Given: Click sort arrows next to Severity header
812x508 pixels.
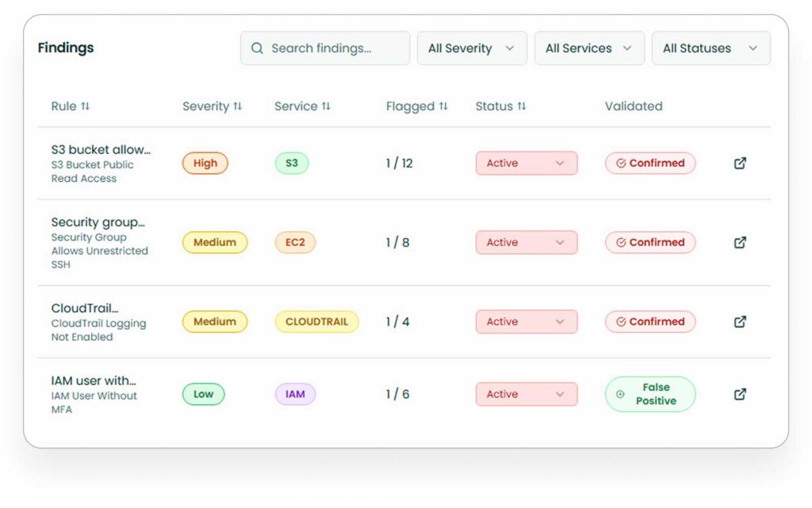Looking at the screenshot, I should tap(237, 106).
